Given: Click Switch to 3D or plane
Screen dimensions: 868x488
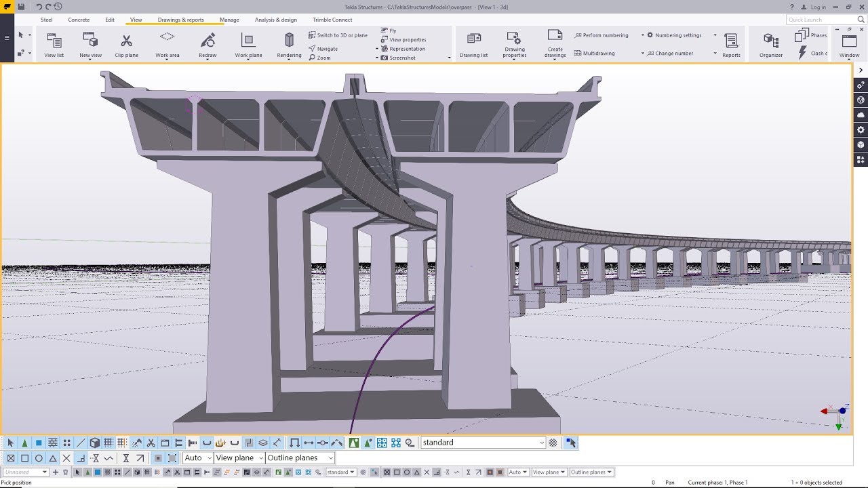Looking at the screenshot, I should 338,35.
